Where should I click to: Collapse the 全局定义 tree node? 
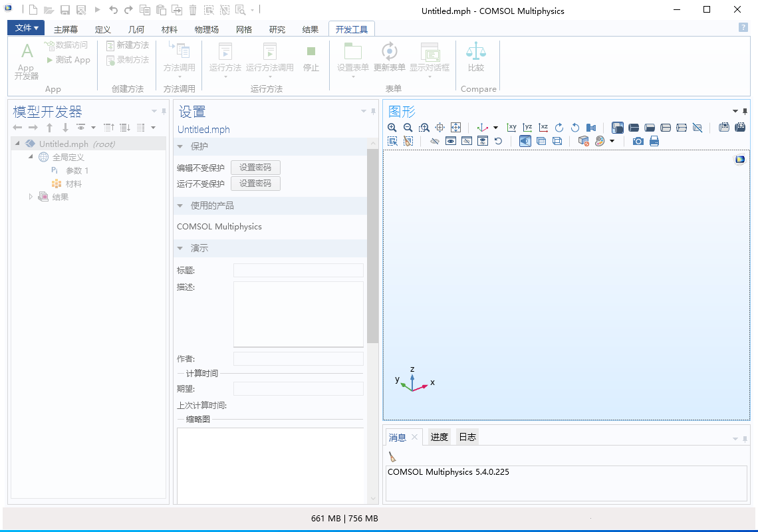tap(31, 157)
